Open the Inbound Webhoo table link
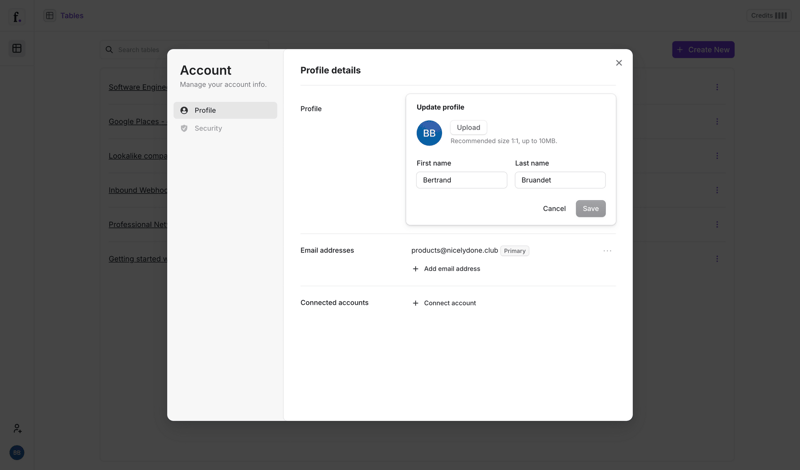This screenshot has height=470, width=800. [x=138, y=190]
